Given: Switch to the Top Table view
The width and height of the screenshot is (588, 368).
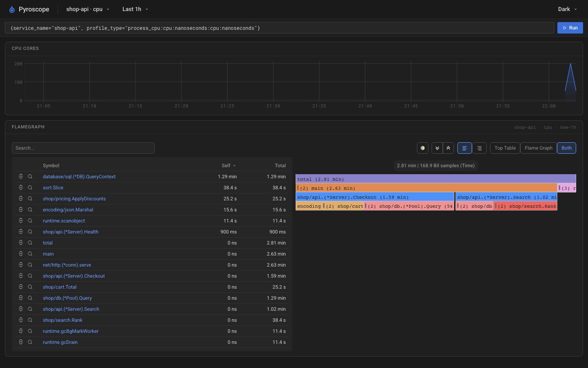Looking at the screenshot, I should coord(505,148).
